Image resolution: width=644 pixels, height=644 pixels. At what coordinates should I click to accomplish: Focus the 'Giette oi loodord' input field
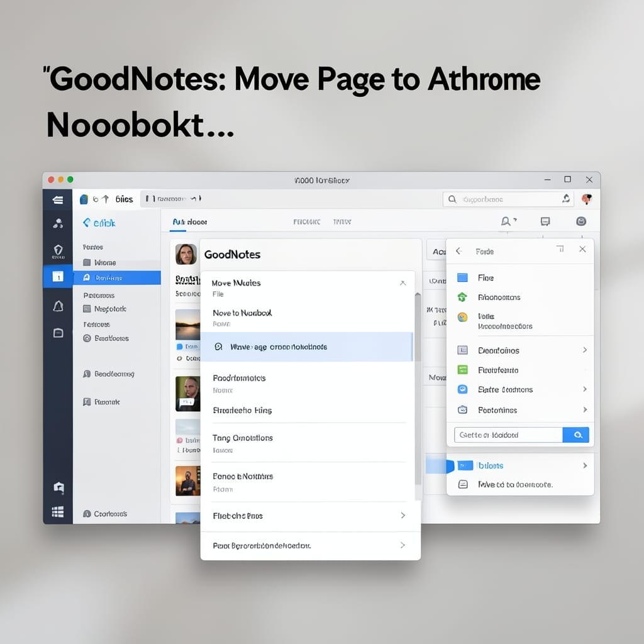tap(508, 435)
